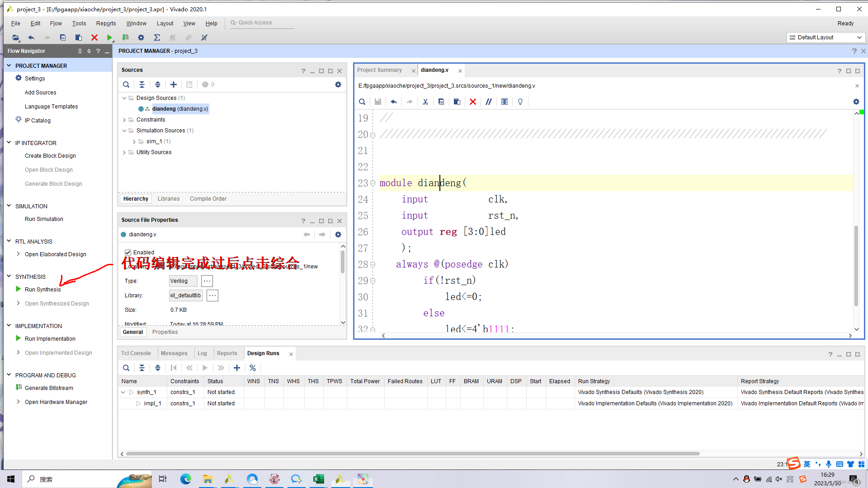
Task: Click the Type browse ellipsis button
Action: click(x=207, y=281)
